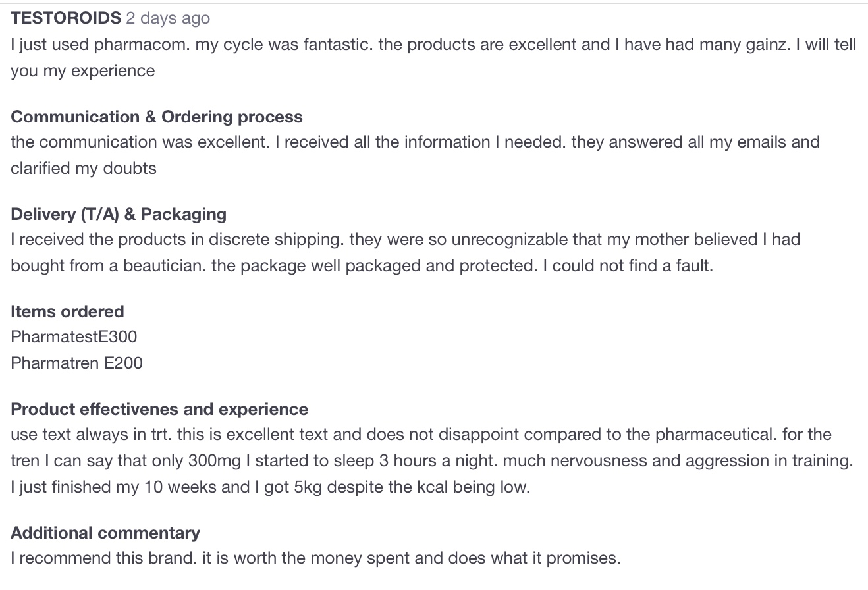This screenshot has height=590, width=868.
Task: Click the "Communication & Ordering process" heading
Action: [157, 117]
